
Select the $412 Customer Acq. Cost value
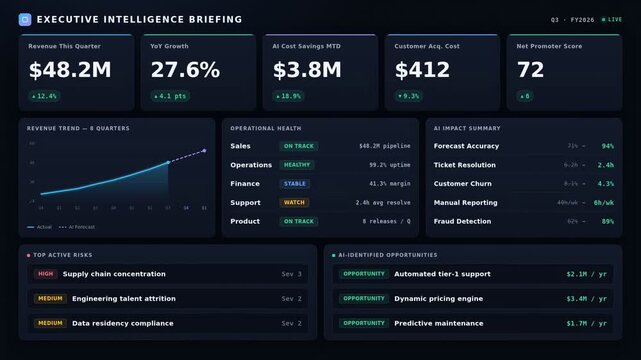tap(422, 69)
